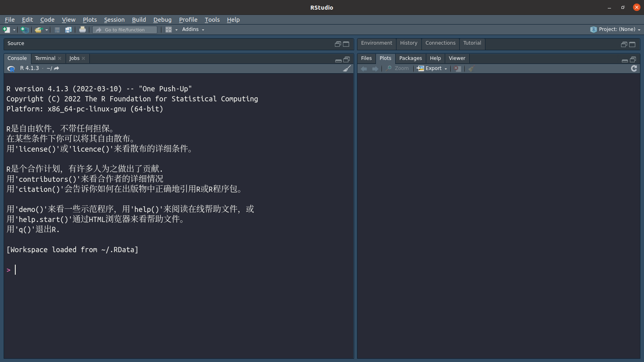Select the Console tab
Screen dimensions: 644x362
pos(17,58)
